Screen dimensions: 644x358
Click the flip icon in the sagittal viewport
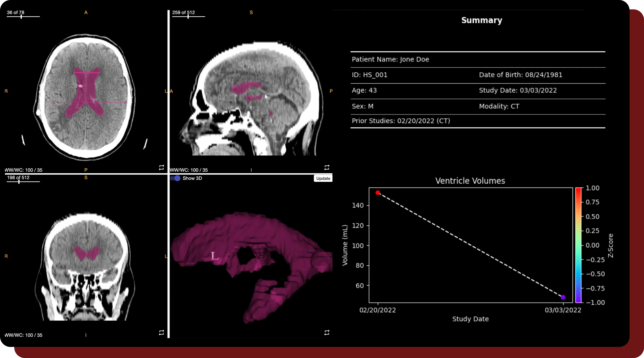(x=327, y=167)
